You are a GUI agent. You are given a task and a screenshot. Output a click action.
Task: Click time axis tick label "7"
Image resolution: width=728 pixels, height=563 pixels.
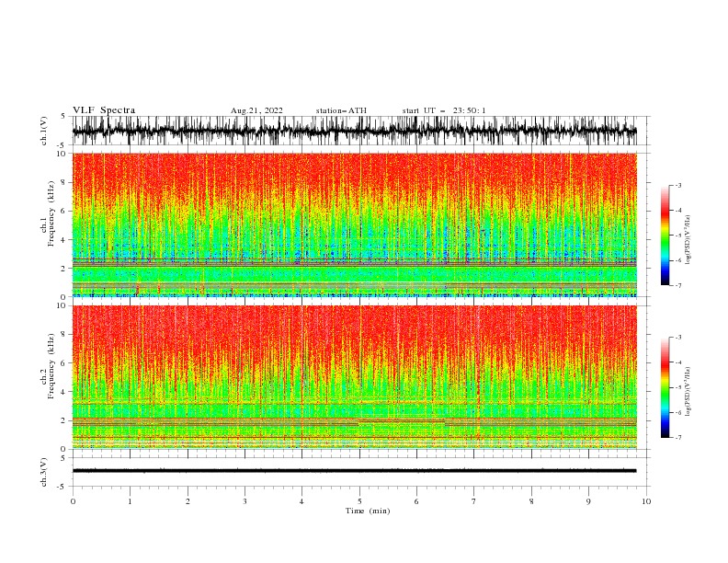pos(474,501)
